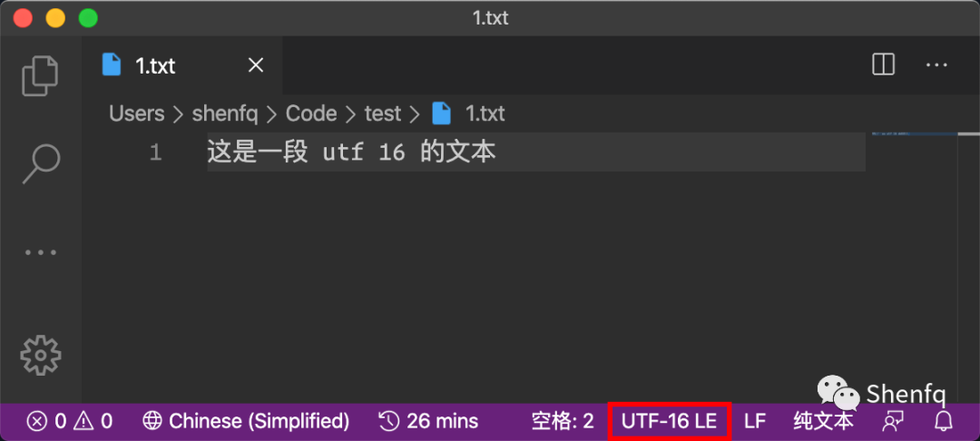The image size is (980, 441).
Task: Open the Manage gear icon
Action: pyautogui.click(x=41, y=356)
